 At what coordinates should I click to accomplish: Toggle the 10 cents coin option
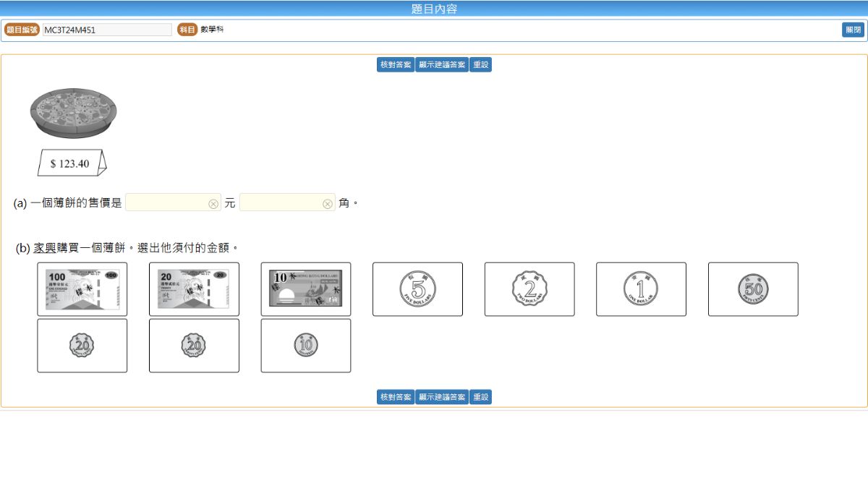(x=305, y=346)
